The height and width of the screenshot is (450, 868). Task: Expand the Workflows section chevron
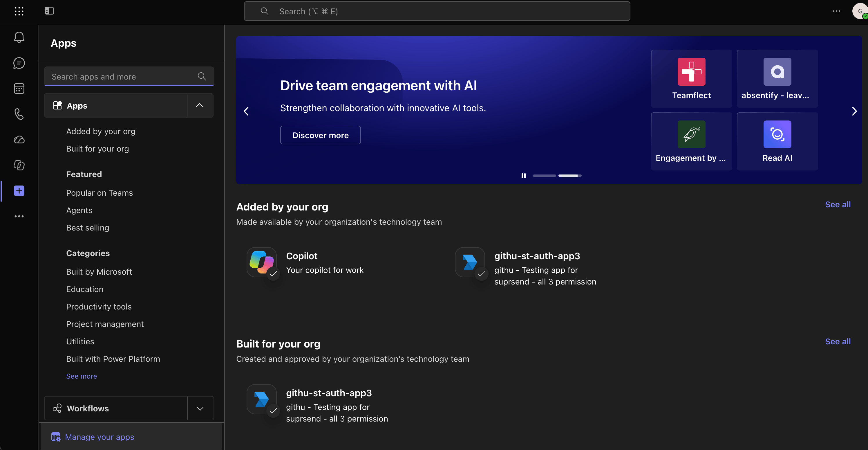pyautogui.click(x=200, y=408)
